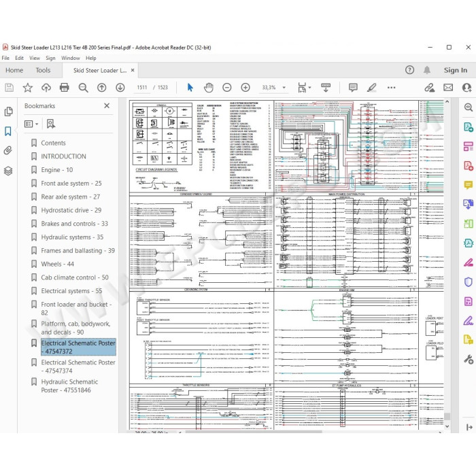The image size is (476, 476).
Task: Open Page Thumbnails panel
Action: [8, 112]
